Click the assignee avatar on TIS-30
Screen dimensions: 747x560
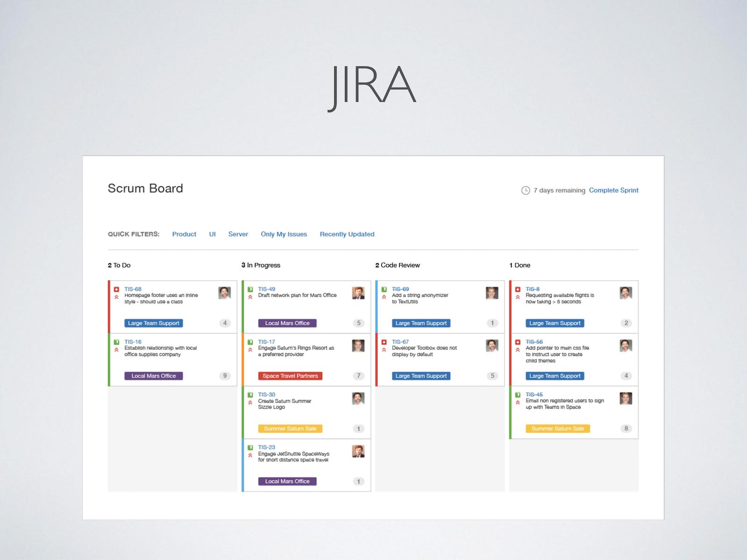click(358, 399)
